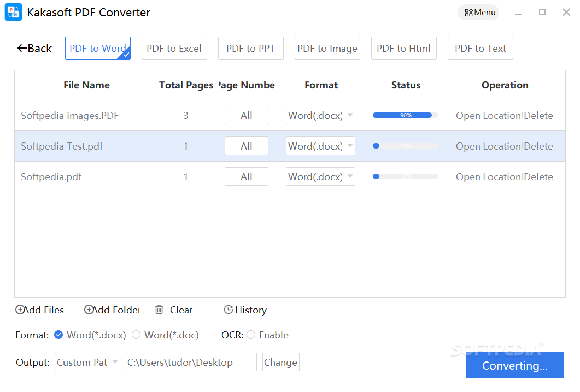Screen dimensions: 580x392
Task: Open converted Softpedia Test.pdf
Action: pyautogui.click(x=468, y=146)
